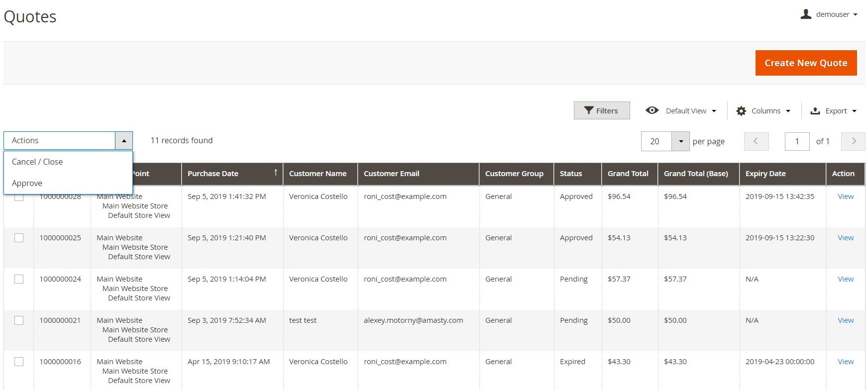The width and height of the screenshot is (868, 390).
Task: Collapse the Actions dropdown
Action: (x=124, y=141)
